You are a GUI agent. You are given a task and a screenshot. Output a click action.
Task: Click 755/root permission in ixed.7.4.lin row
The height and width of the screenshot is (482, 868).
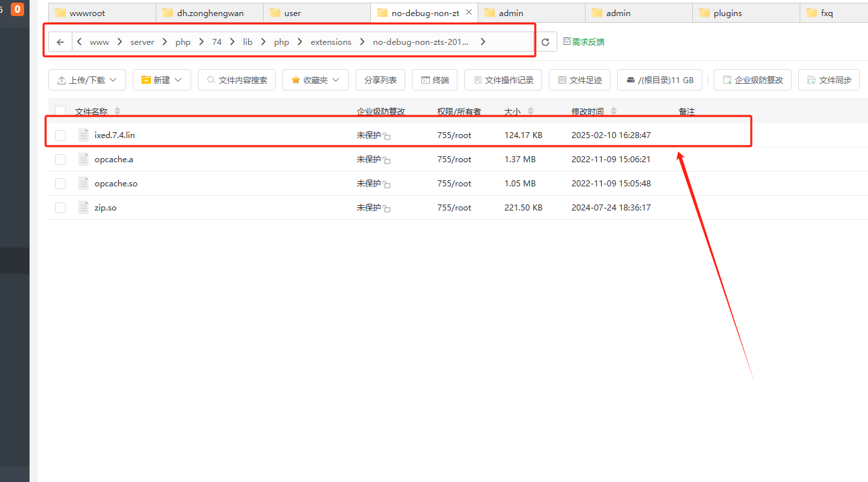click(454, 135)
